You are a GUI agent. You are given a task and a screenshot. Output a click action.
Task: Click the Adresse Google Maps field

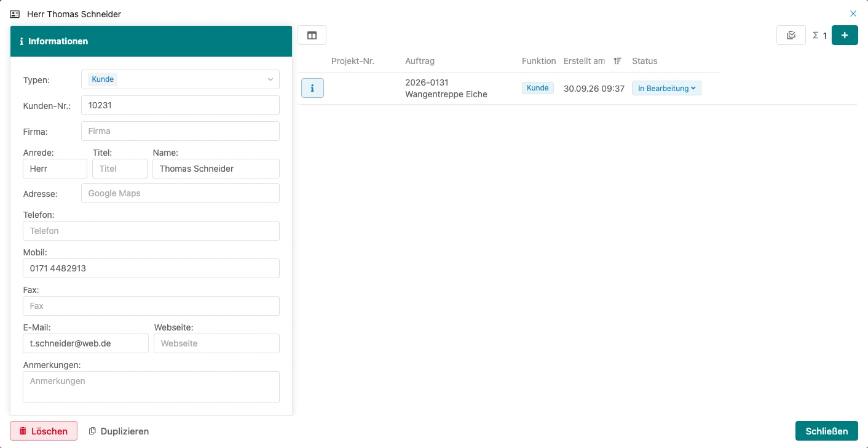180,193
